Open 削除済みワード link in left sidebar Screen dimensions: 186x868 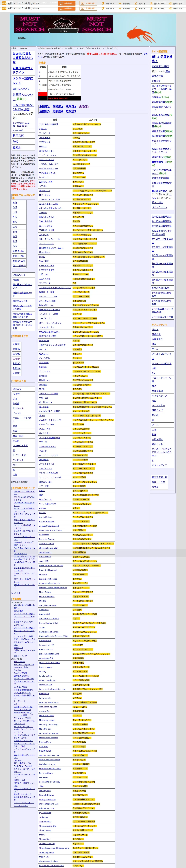20,301
